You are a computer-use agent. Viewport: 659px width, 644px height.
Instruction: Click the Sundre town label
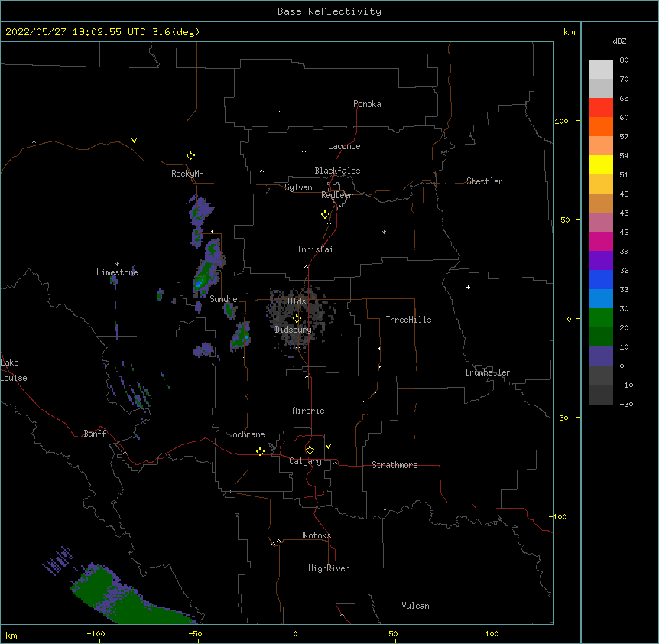pyautogui.click(x=223, y=299)
